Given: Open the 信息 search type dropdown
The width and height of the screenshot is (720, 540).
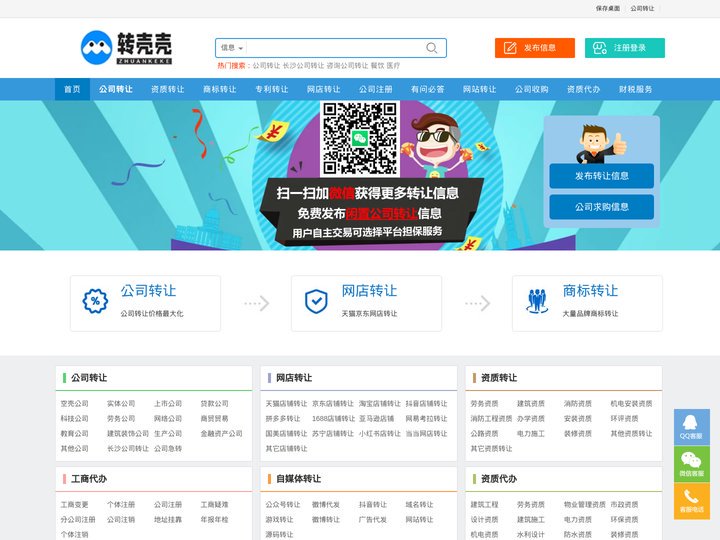Looking at the screenshot, I should click(231, 48).
